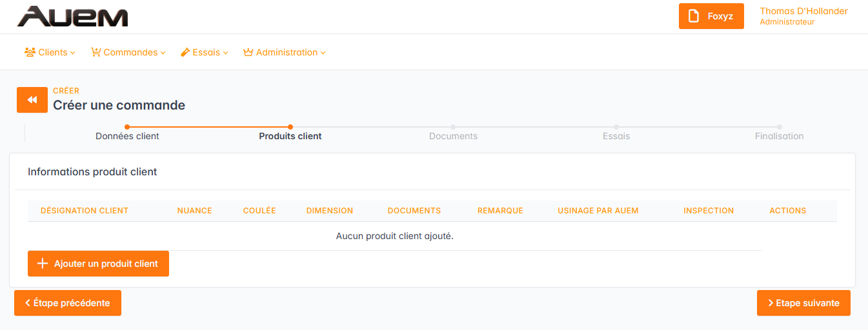The width and height of the screenshot is (868, 330).
Task: Click the Commandes shopping cart icon
Action: pyautogui.click(x=96, y=52)
